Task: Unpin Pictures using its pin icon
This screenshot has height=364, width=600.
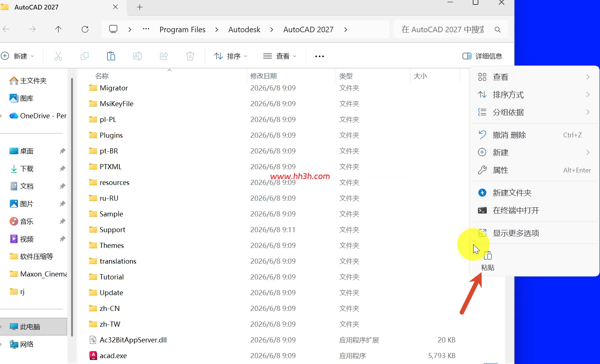Action: pyautogui.click(x=62, y=204)
